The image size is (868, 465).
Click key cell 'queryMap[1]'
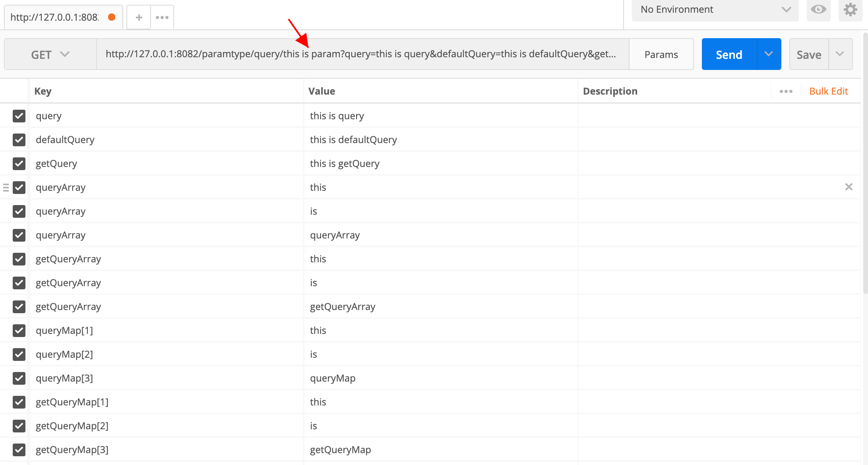pyautogui.click(x=167, y=330)
